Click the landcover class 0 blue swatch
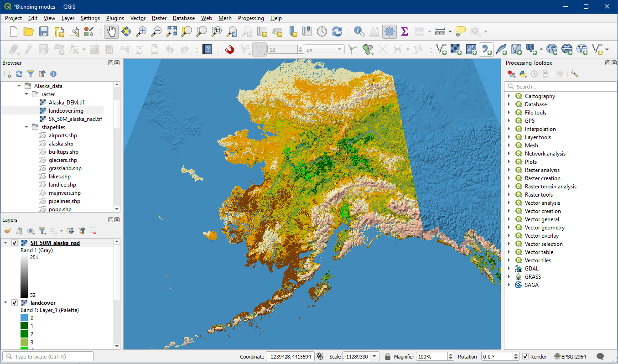This screenshot has height=364, width=618. pos(24,317)
